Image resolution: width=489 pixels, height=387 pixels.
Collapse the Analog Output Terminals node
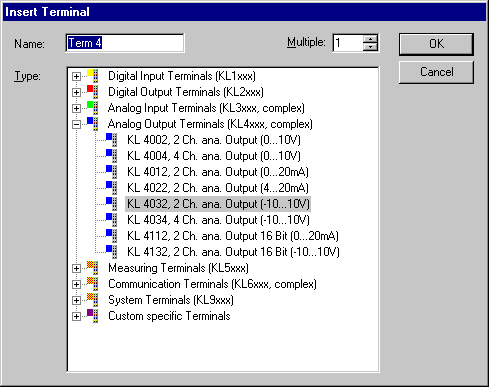point(76,124)
